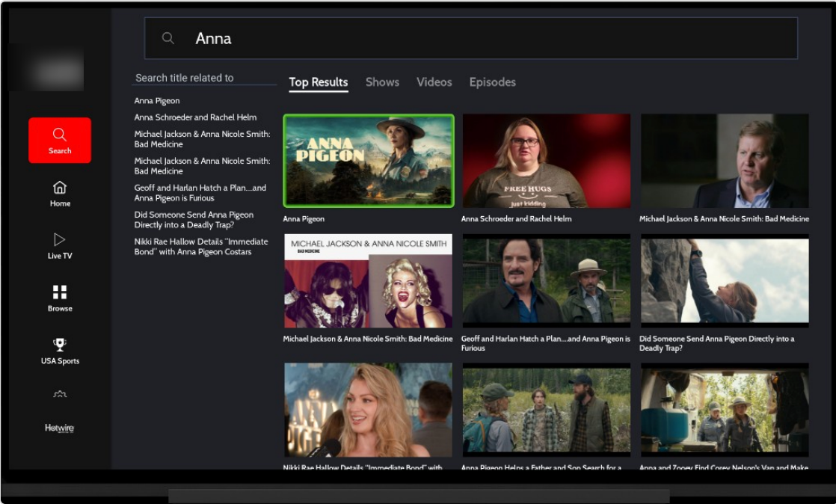Open the thumbnail of two men near a ranger
The image size is (836, 504).
pos(547,280)
